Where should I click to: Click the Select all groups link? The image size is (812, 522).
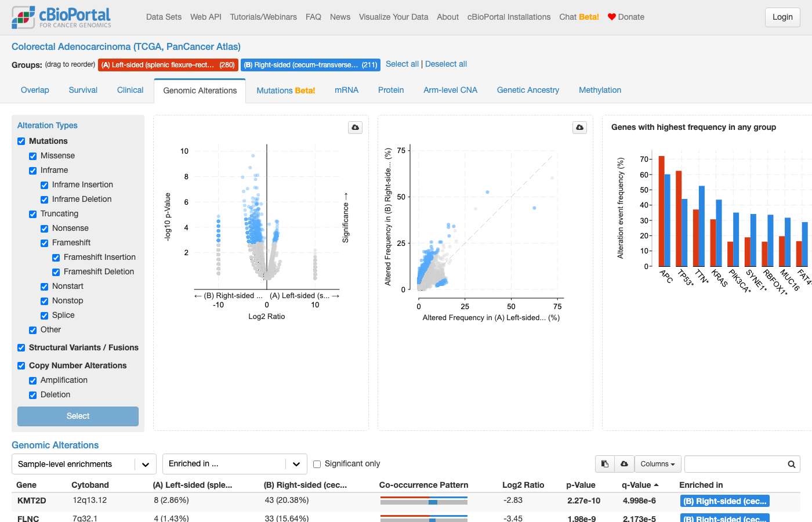(402, 64)
